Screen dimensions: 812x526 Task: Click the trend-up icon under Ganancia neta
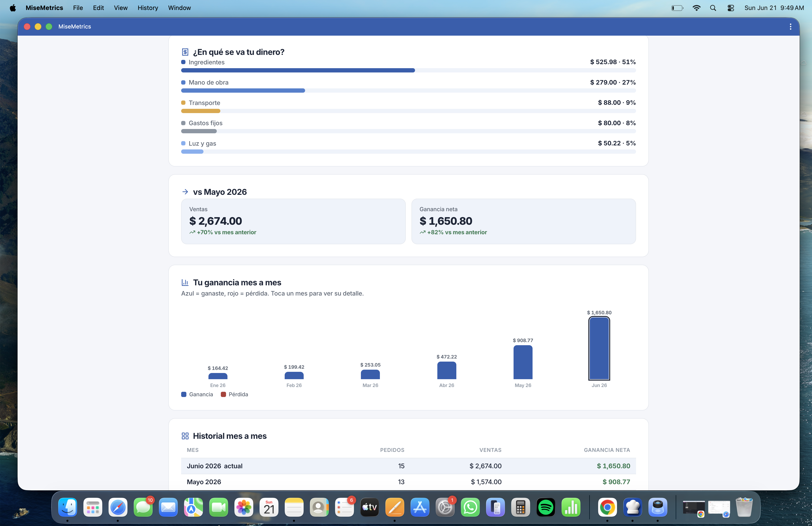pos(422,232)
